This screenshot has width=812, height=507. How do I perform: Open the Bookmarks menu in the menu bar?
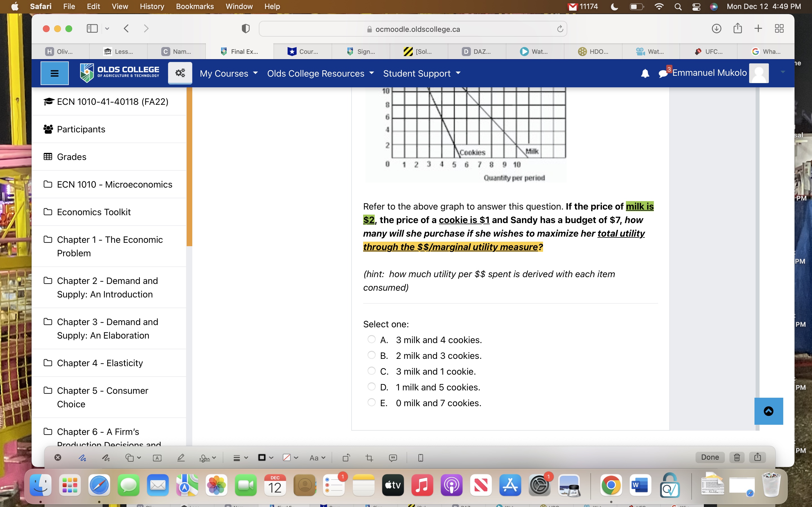(x=195, y=6)
